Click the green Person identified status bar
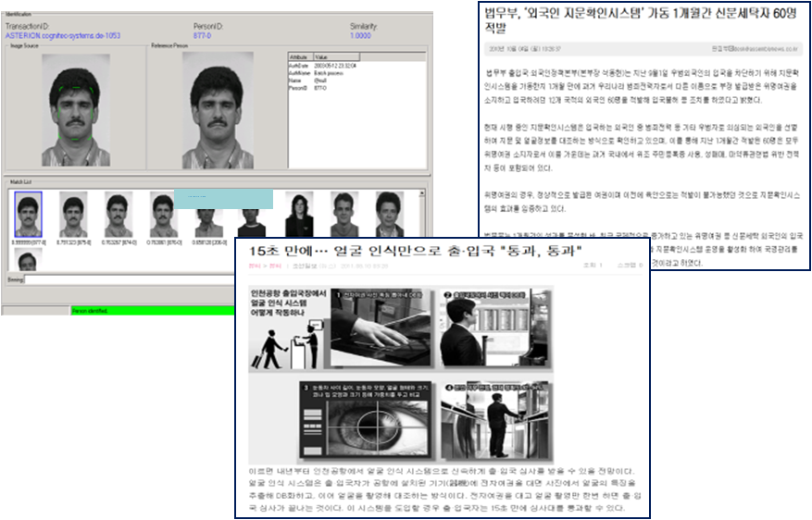The image size is (812, 520). tap(153, 311)
